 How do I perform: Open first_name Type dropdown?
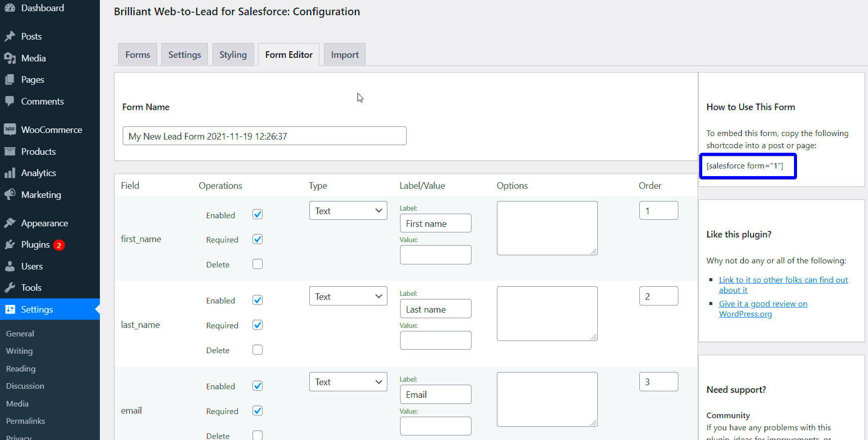pyautogui.click(x=348, y=211)
